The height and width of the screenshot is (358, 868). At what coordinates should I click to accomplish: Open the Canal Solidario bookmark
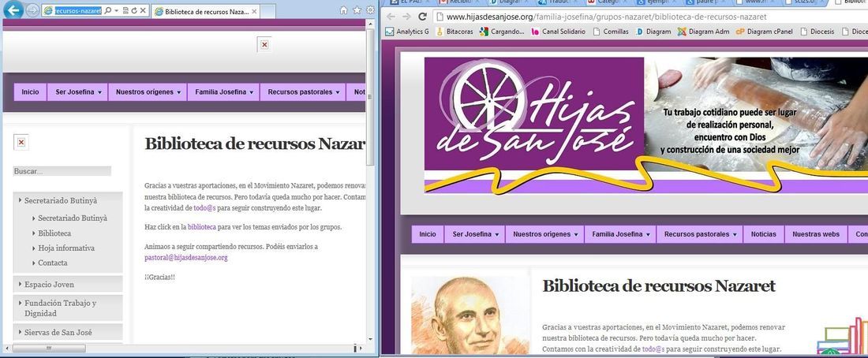click(x=558, y=32)
